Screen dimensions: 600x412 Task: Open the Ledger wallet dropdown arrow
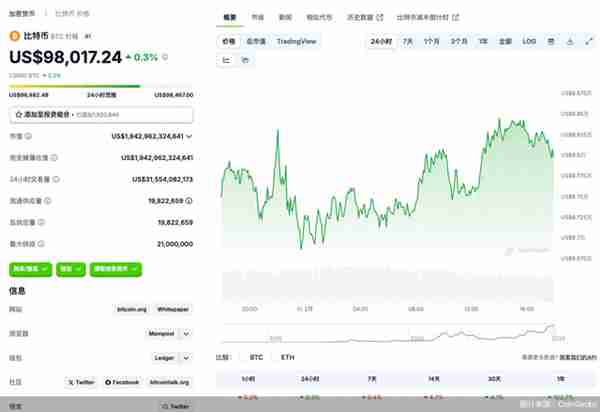point(186,358)
